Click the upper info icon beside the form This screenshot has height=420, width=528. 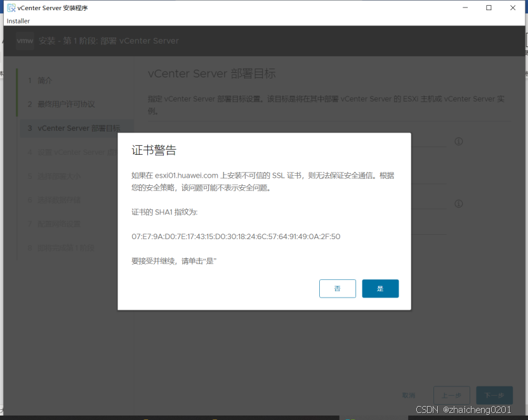click(x=459, y=141)
